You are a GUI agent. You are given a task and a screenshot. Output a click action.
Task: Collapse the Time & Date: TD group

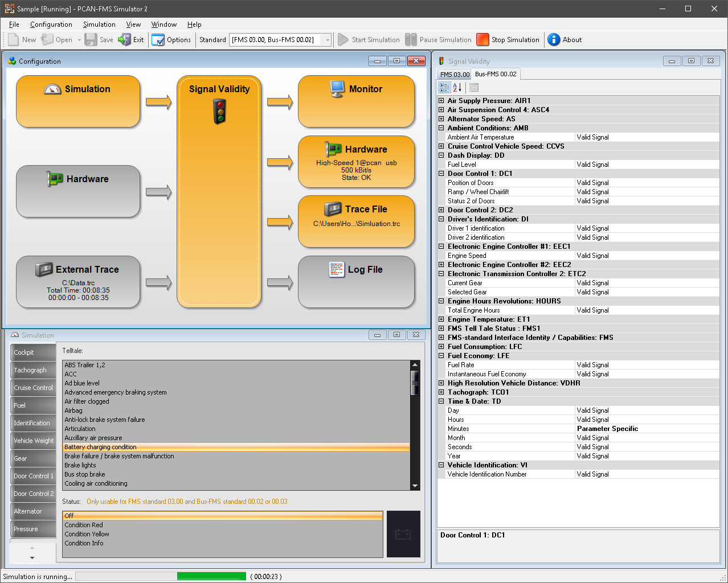point(441,401)
